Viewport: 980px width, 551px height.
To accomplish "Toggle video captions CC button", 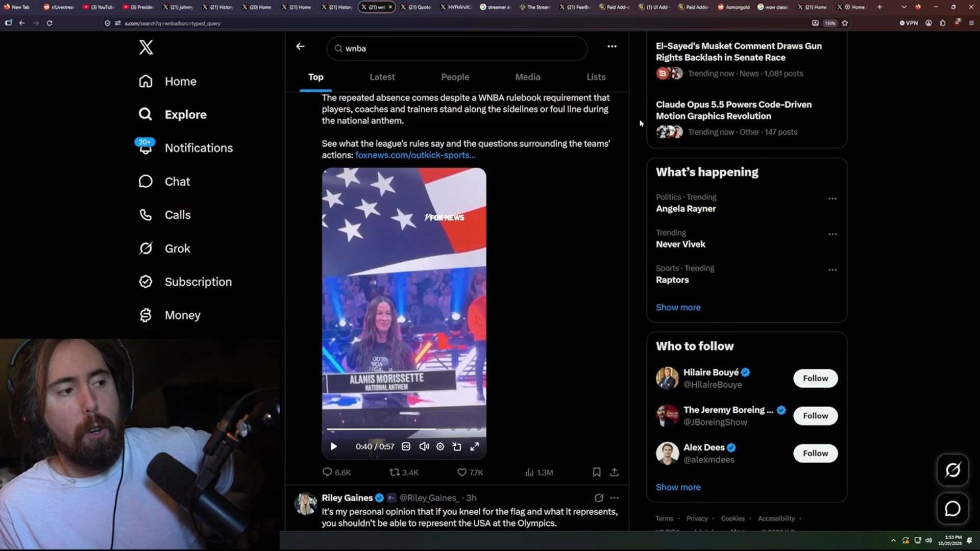I will coord(406,446).
